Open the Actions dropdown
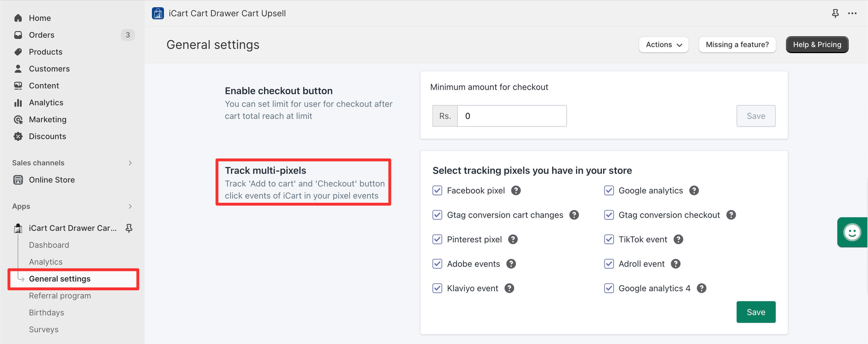868x344 pixels. [x=663, y=45]
